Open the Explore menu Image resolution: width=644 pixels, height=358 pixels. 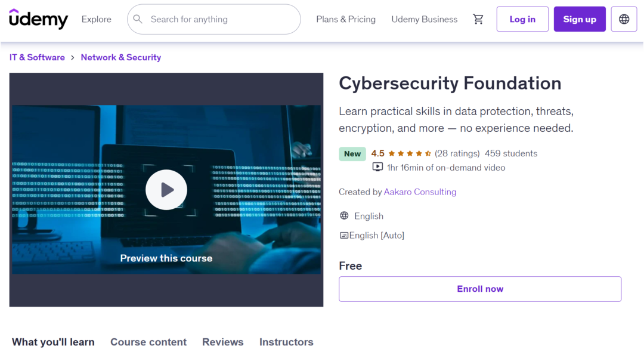point(97,19)
